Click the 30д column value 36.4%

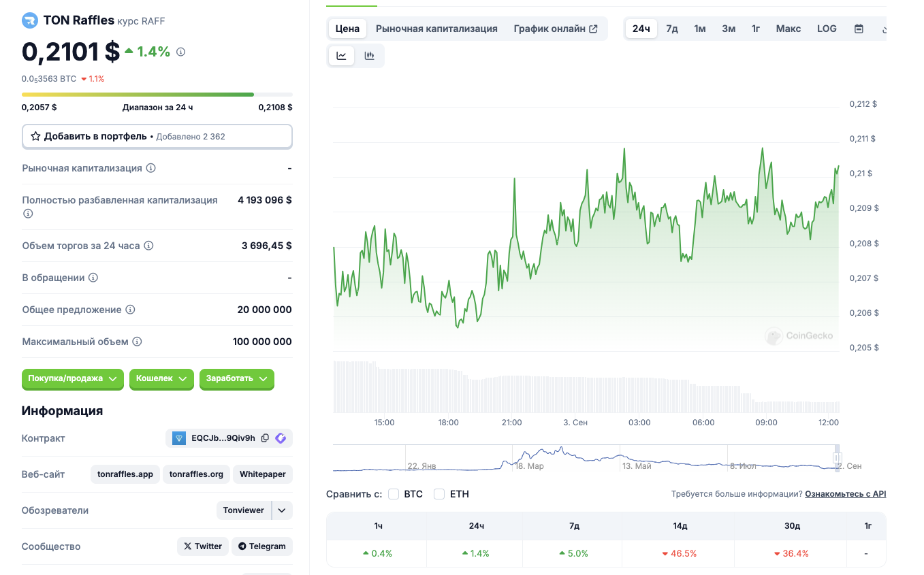791,554
